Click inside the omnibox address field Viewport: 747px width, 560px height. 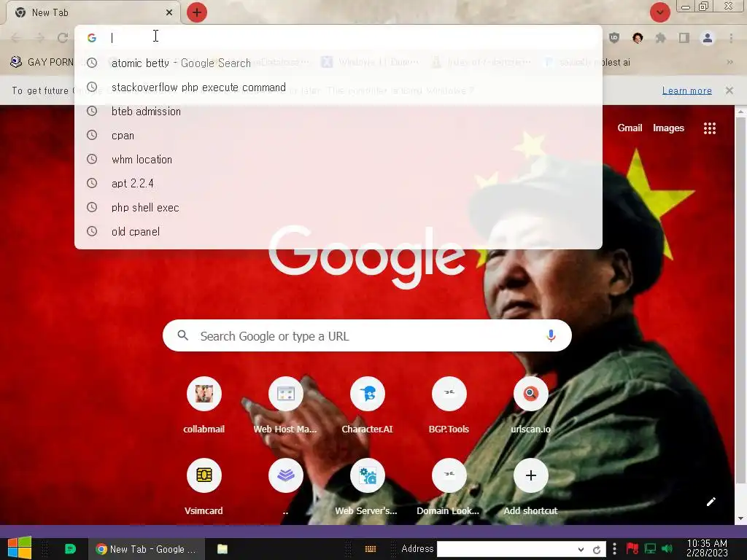pyautogui.click(x=338, y=38)
